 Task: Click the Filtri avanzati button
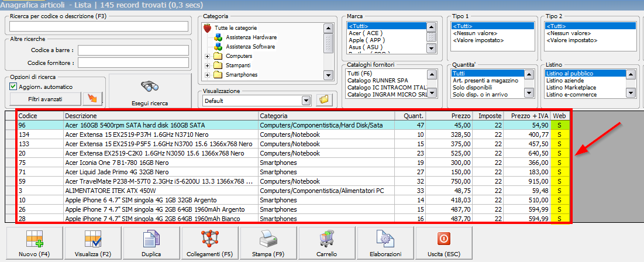(x=45, y=99)
